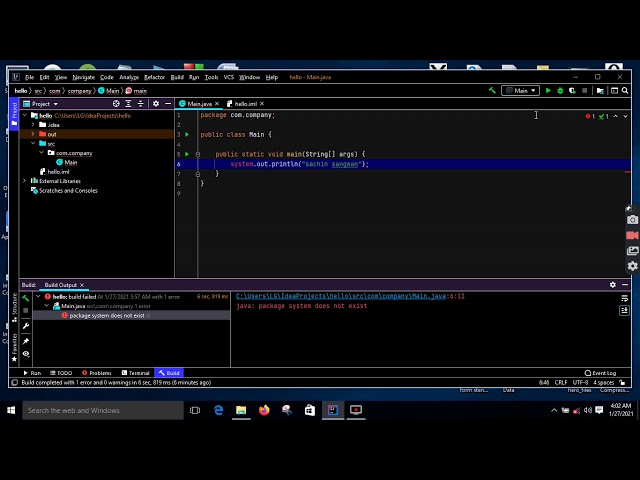
Task: Click the recorder camera screenshot icon
Action: click(x=632, y=220)
